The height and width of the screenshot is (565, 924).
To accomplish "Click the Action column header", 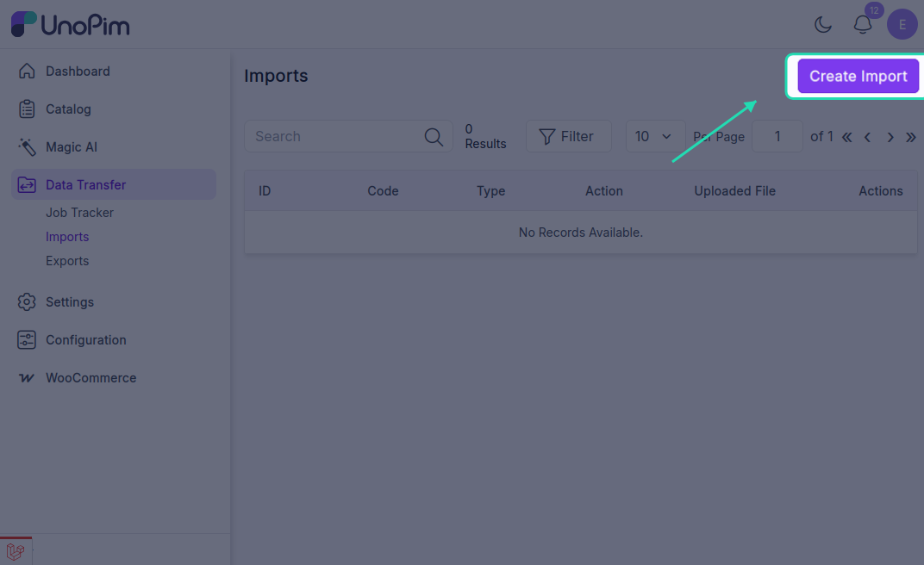I will [604, 190].
